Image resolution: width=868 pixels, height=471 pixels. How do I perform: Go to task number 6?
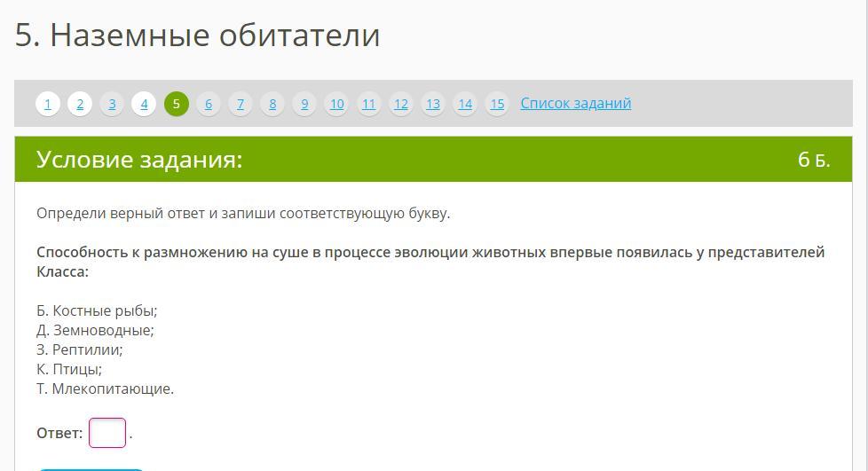(209, 104)
